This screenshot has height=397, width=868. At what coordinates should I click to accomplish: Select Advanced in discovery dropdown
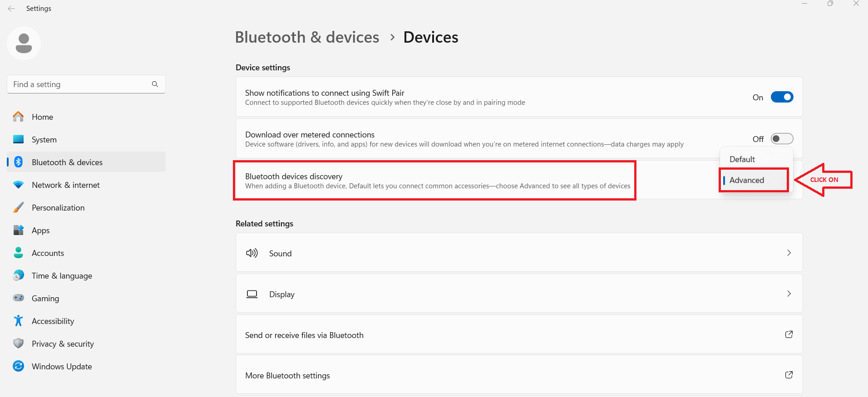747,180
